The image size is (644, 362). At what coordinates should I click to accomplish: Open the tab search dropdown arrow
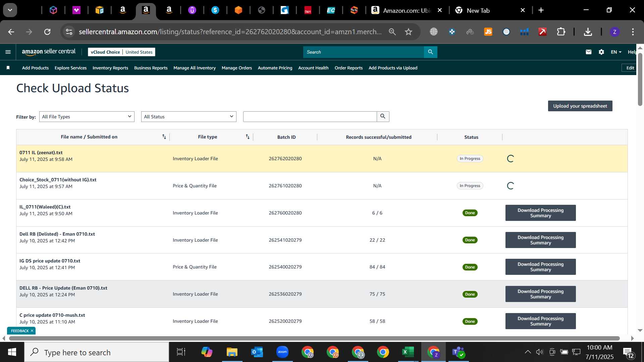(10, 10)
